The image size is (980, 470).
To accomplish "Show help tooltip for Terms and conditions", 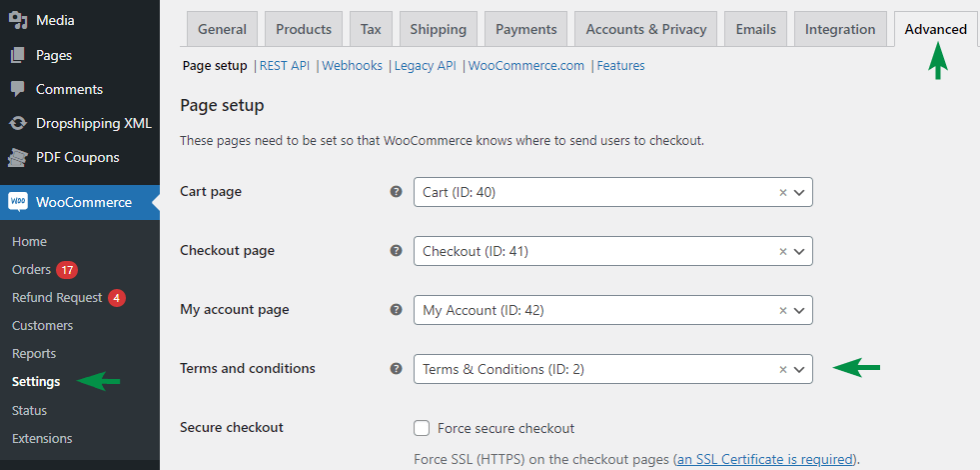I will pos(396,369).
